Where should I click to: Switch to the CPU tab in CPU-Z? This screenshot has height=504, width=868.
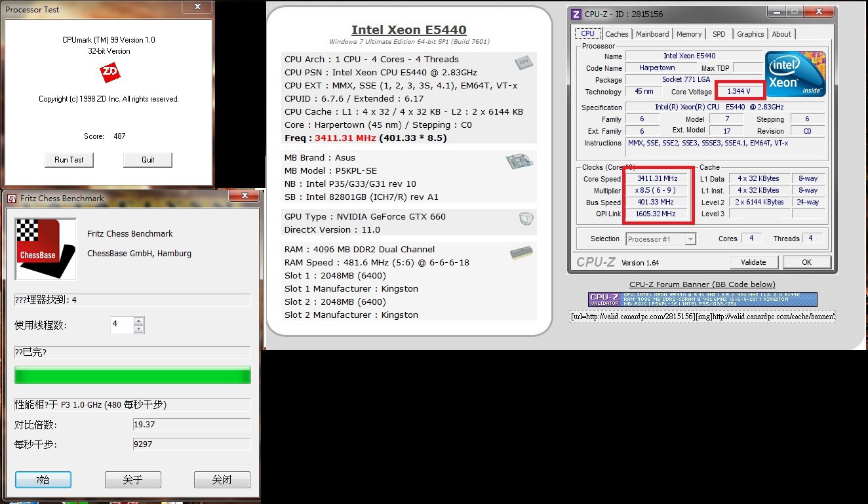pyautogui.click(x=587, y=33)
